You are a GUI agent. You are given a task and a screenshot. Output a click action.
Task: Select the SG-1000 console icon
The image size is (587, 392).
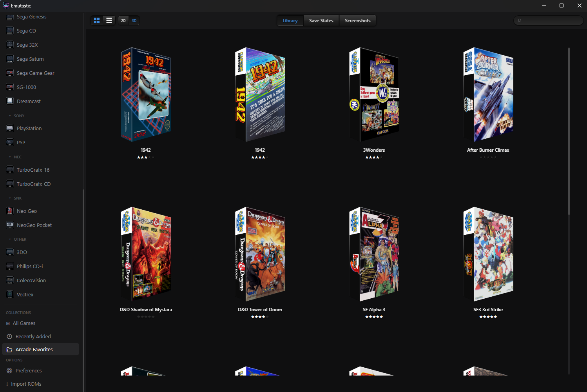(10, 87)
